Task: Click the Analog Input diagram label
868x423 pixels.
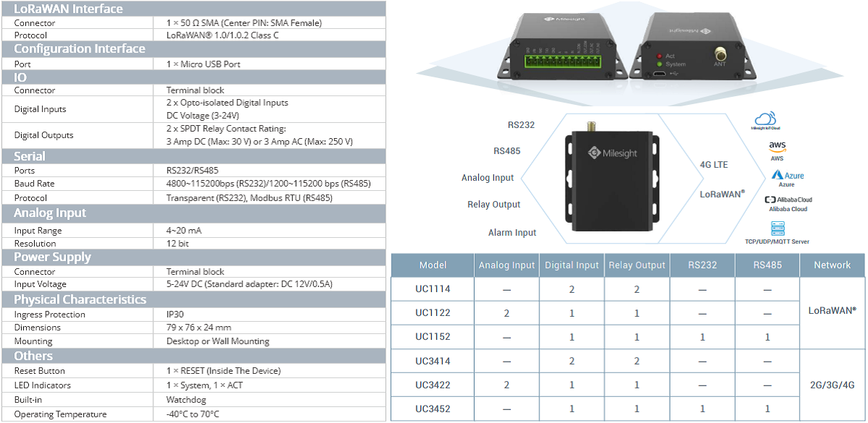Action: (x=488, y=178)
